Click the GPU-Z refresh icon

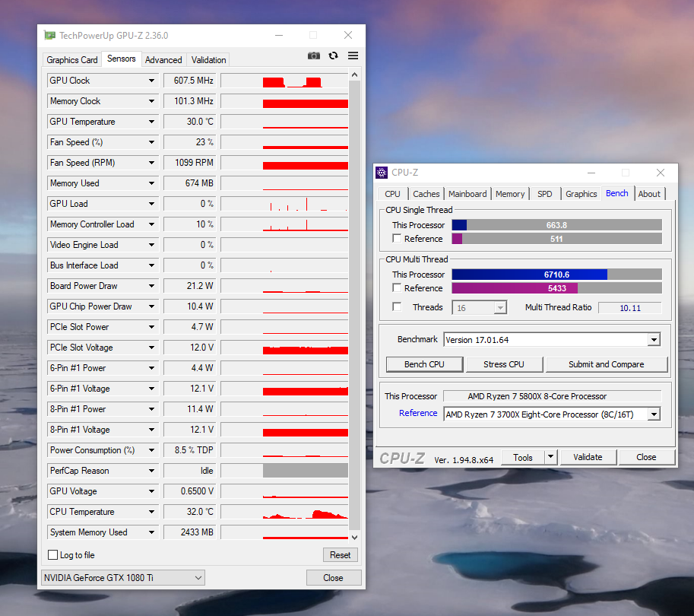click(333, 56)
